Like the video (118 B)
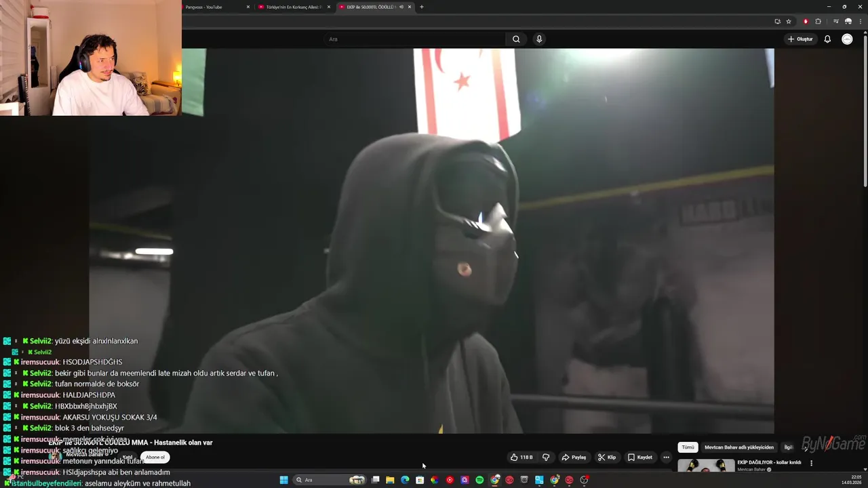This screenshot has height=488, width=868. click(521, 457)
